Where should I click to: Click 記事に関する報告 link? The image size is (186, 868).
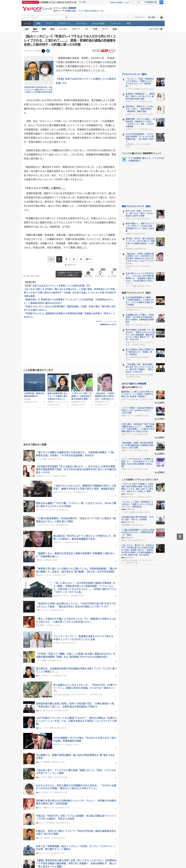[x=32, y=276]
